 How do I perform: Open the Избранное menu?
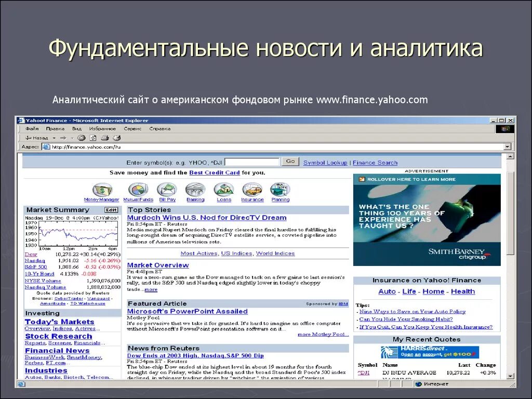click(x=102, y=129)
